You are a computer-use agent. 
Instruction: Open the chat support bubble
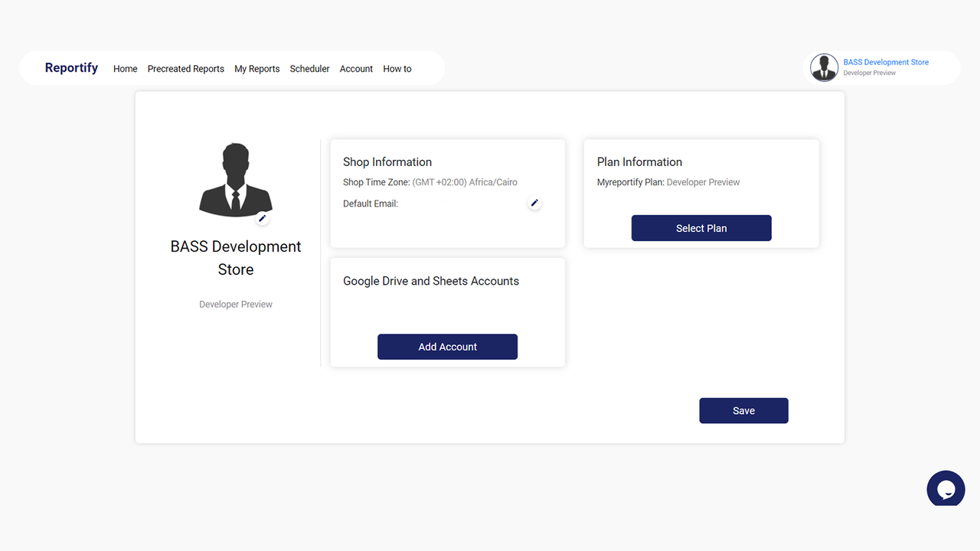[x=946, y=488]
